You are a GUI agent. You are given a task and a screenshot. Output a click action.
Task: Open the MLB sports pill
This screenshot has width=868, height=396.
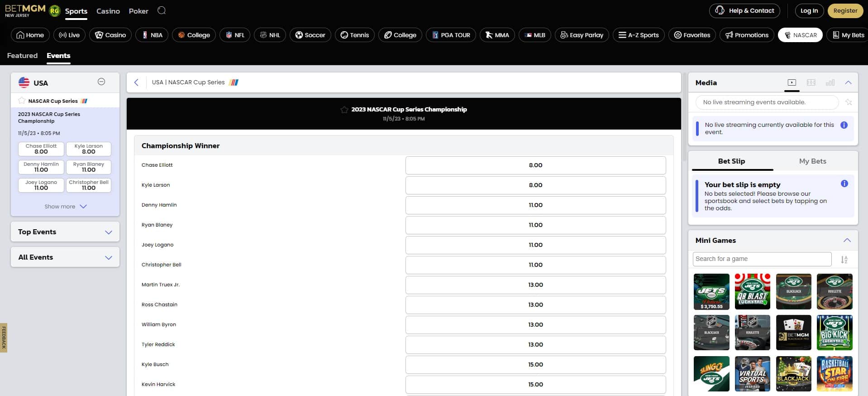click(x=535, y=35)
